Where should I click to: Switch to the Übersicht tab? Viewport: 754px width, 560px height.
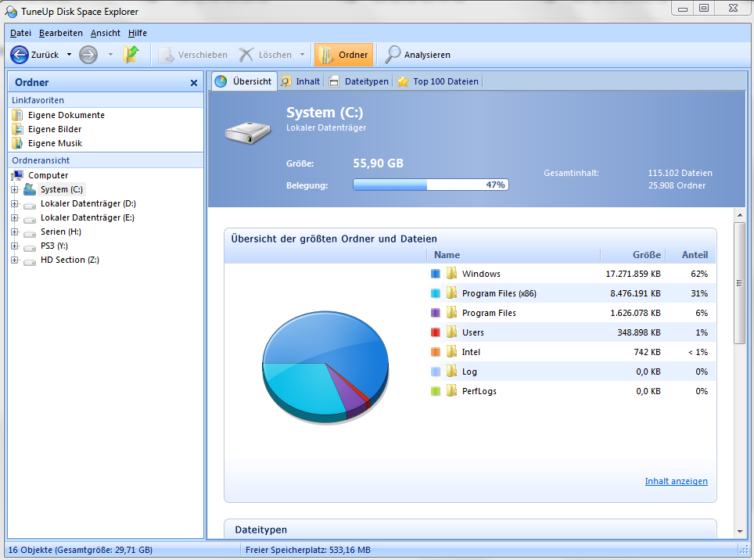244,81
